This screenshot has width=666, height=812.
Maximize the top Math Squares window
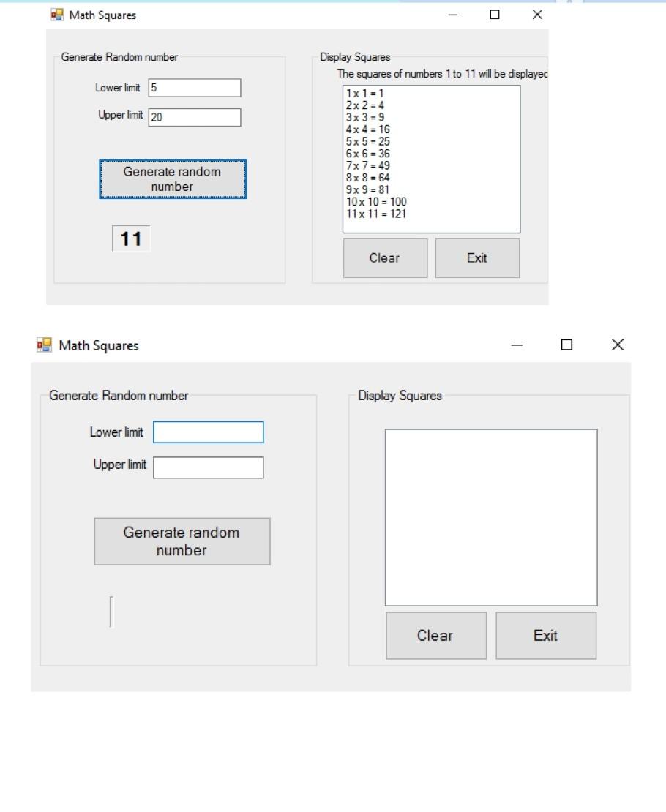tap(495, 15)
